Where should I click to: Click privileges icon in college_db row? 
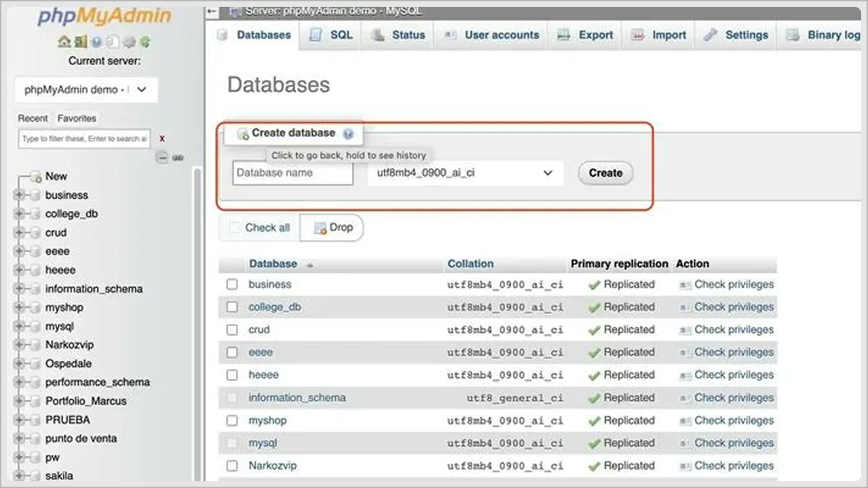[686, 308]
